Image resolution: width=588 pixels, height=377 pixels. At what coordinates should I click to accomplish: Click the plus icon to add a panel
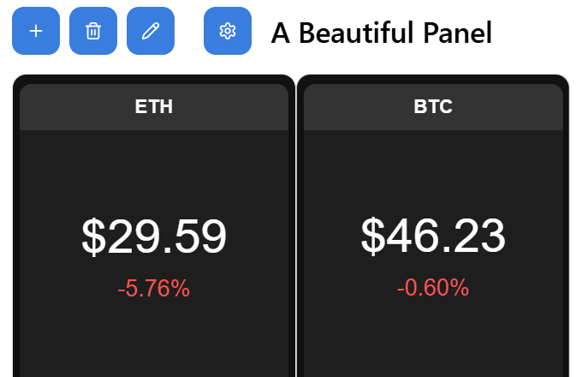click(36, 31)
